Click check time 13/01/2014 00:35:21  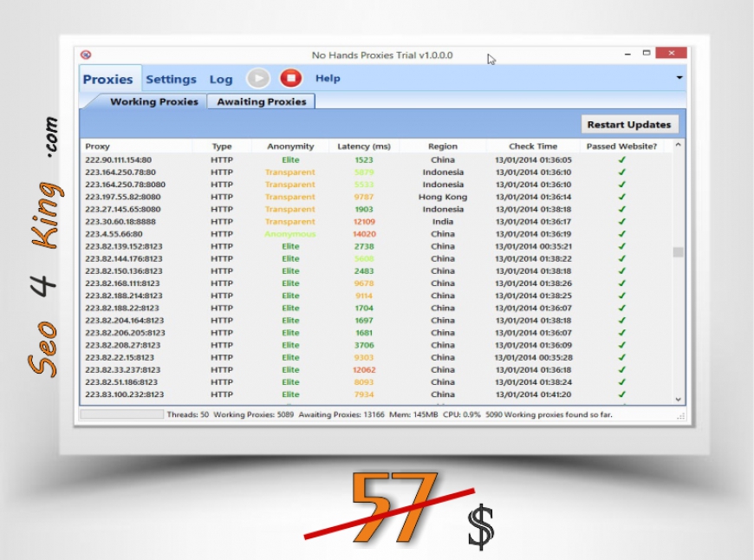click(x=533, y=246)
